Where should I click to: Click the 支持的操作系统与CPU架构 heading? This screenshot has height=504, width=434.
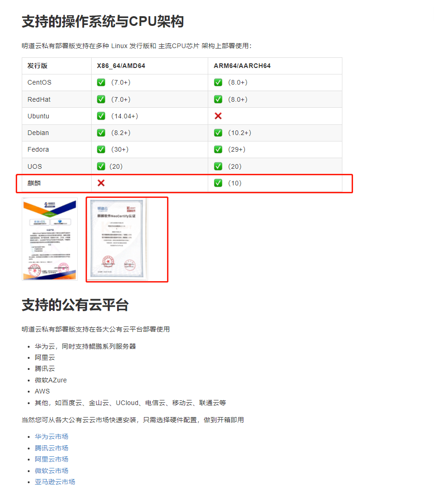[103, 21]
